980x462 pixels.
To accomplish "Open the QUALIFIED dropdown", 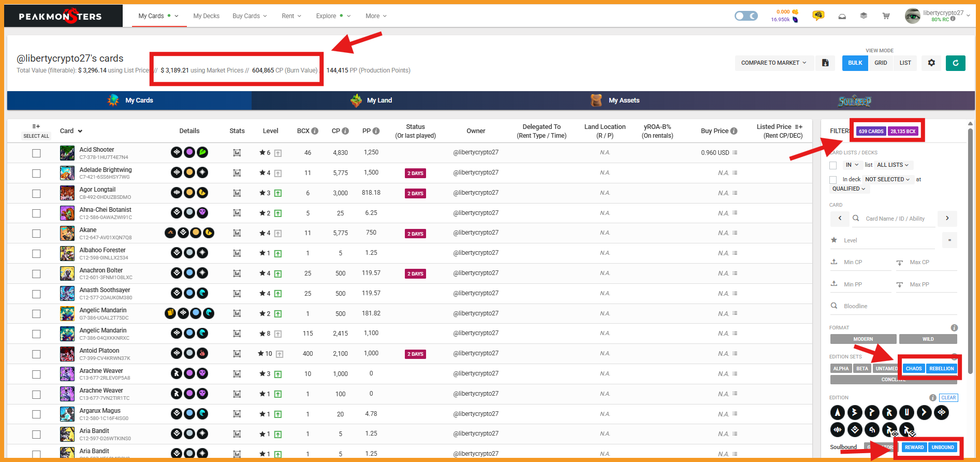I will pyautogui.click(x=849, y=189).
